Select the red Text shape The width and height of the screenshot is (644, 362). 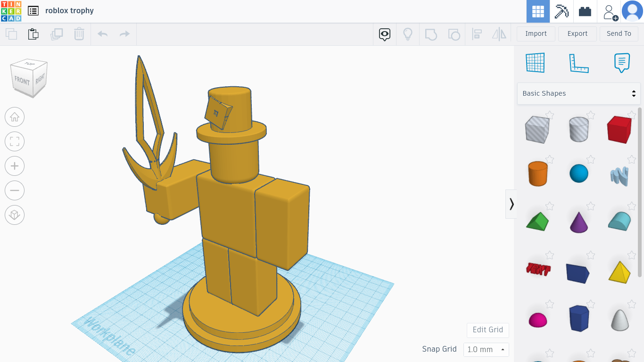[x=538, y=269]
